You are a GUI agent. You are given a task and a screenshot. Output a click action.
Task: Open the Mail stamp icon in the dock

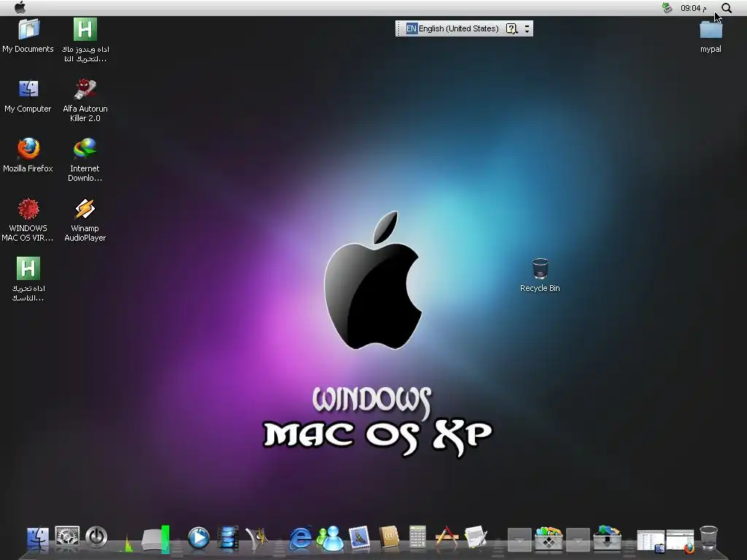pyautogui.click(x=359, y=538)
